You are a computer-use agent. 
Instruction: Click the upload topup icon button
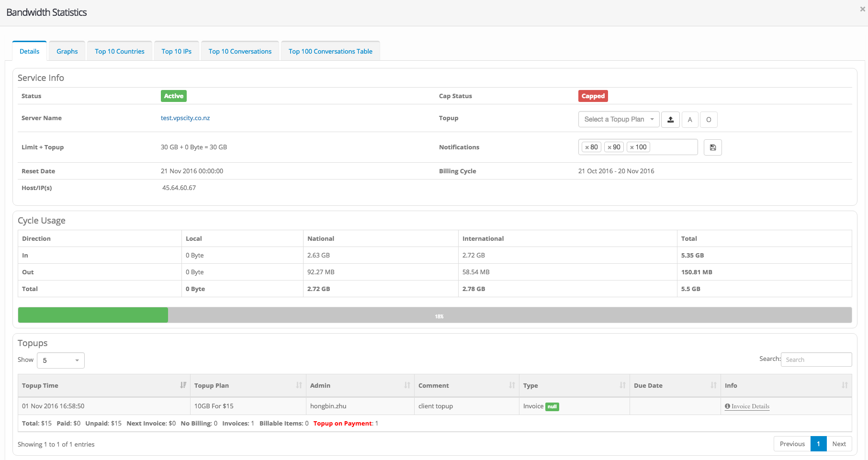click(670, 120)
